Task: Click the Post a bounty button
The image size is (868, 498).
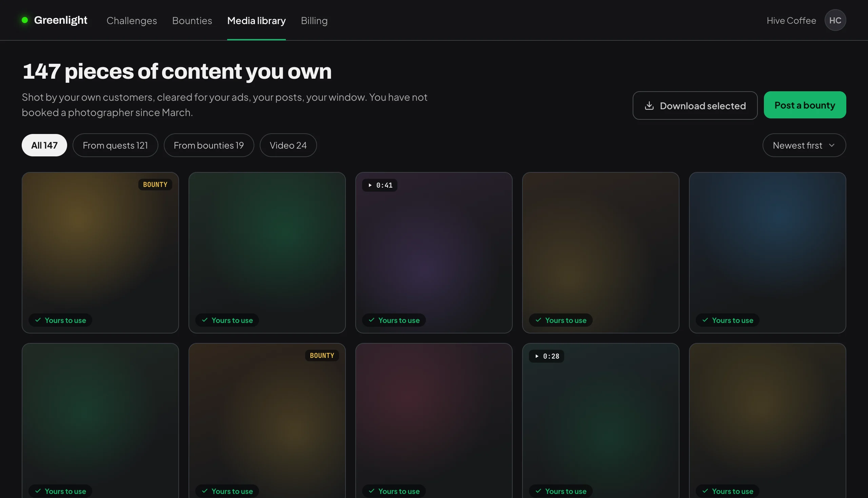Action: [x=805, y=105]
